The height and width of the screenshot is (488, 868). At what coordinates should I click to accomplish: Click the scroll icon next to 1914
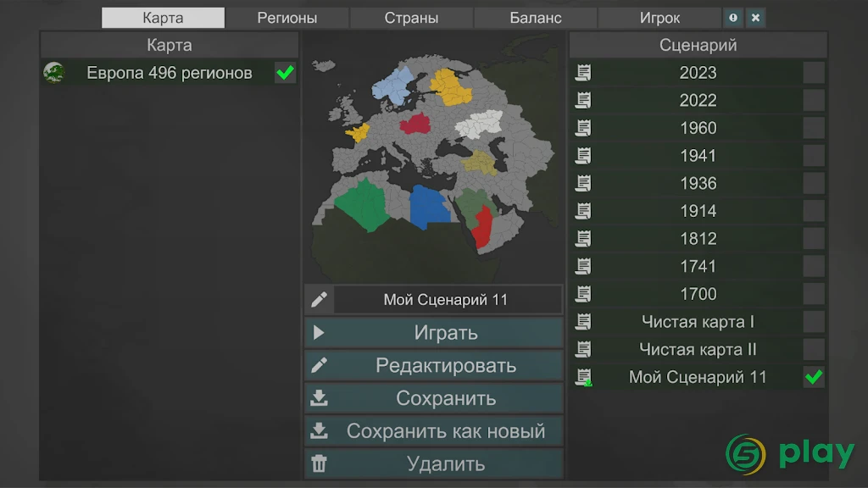pos(583,211)
